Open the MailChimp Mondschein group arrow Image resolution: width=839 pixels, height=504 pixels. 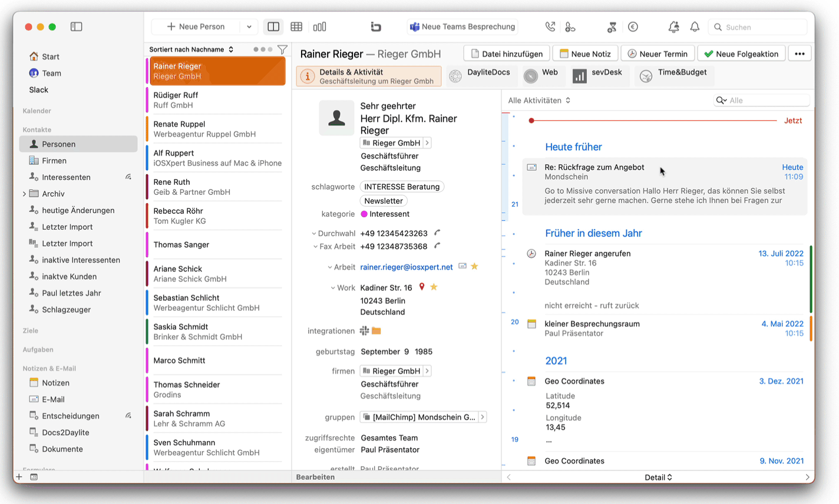pos(483,417)
